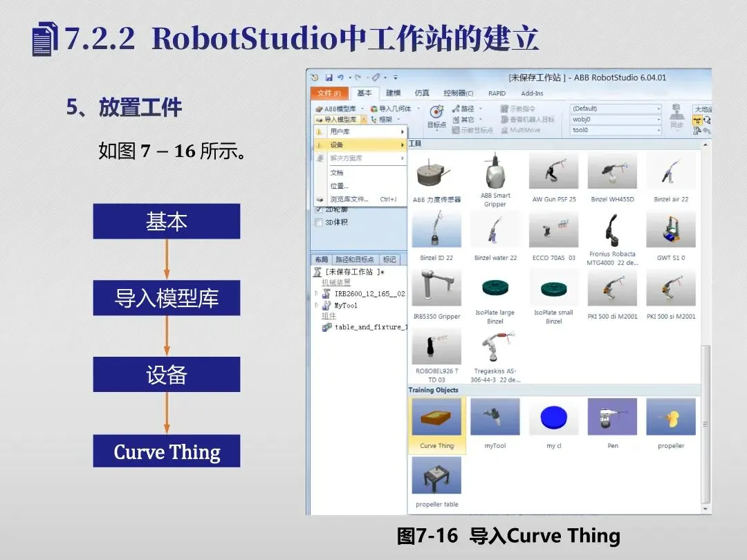Open the 设备 submenu entry
The image size is (747, 560).
[x=360, y=144]
